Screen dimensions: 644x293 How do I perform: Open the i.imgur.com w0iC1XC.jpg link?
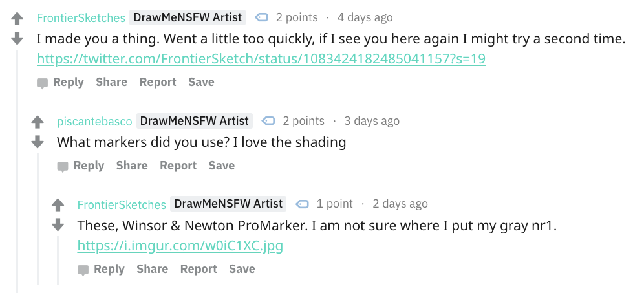click(180, 246)
